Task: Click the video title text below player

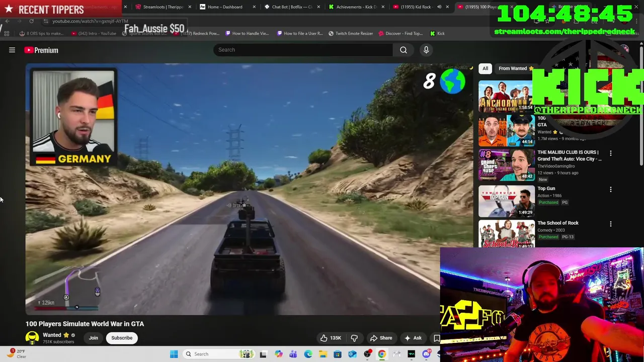Action: [85, 324]
